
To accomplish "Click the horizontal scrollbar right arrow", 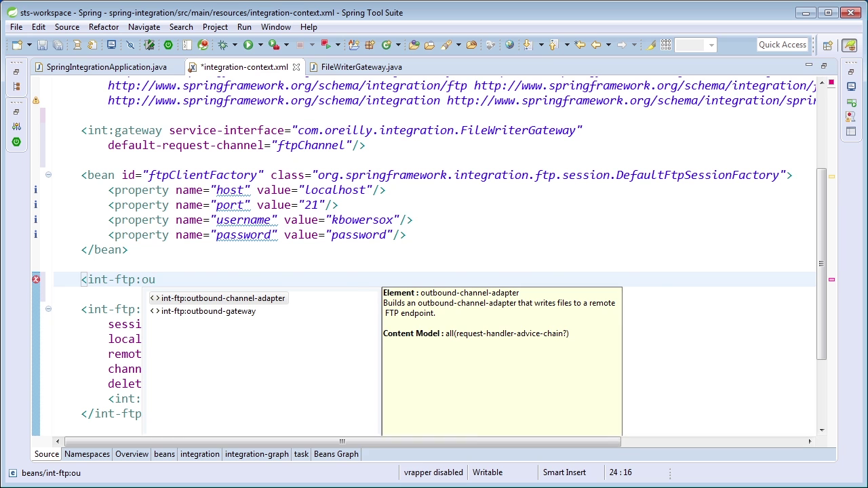I will [x=809, y=441].
